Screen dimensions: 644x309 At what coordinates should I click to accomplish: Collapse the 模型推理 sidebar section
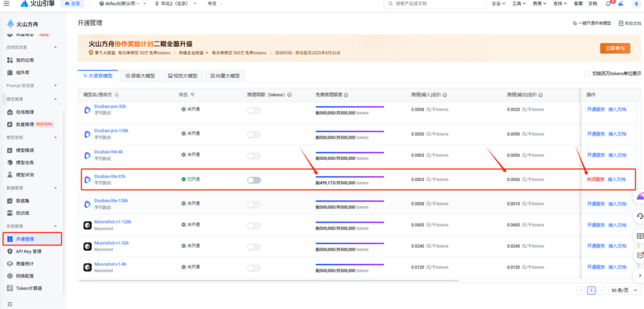click(x=55, y=100)
